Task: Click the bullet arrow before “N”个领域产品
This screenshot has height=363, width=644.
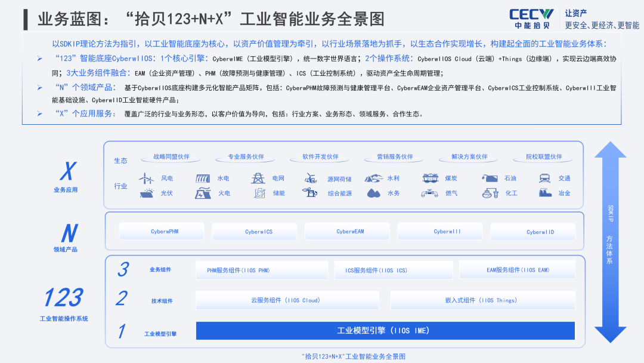Action: 40,88
